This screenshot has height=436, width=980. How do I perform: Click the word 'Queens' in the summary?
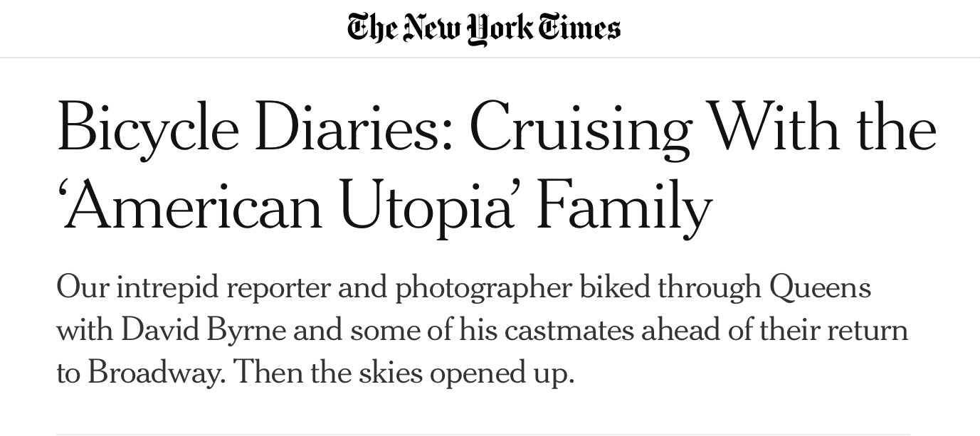coord(820,288)
